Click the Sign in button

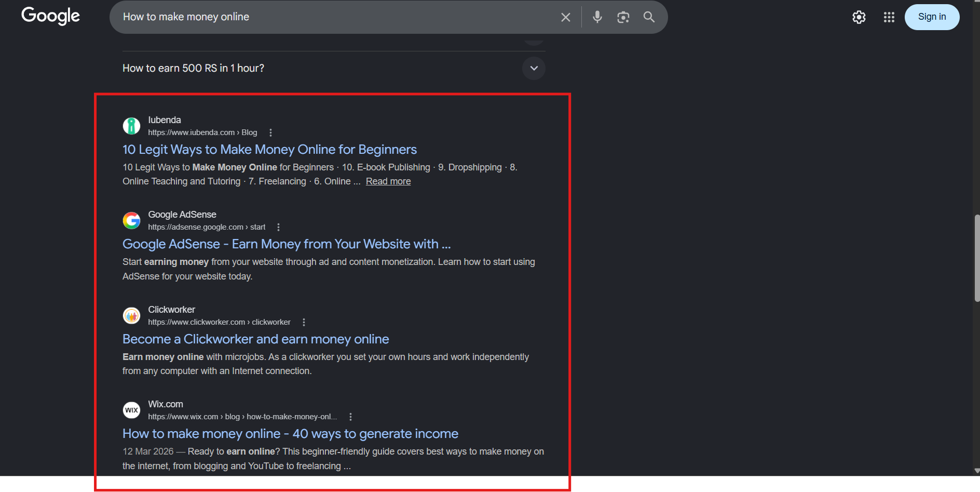point(931,17)
